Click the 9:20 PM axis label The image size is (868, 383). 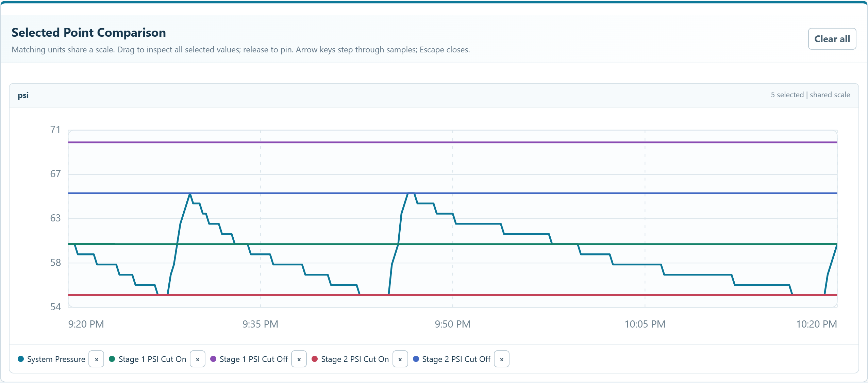click(x=86, y=324)
